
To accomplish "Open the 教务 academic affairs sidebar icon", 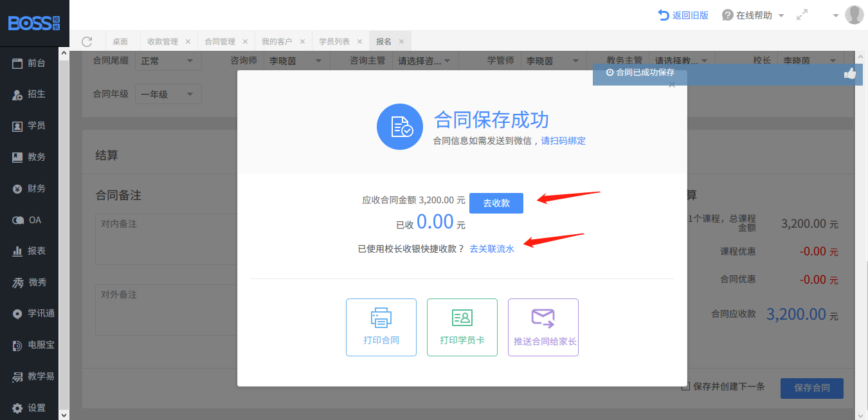I will 17,157.
